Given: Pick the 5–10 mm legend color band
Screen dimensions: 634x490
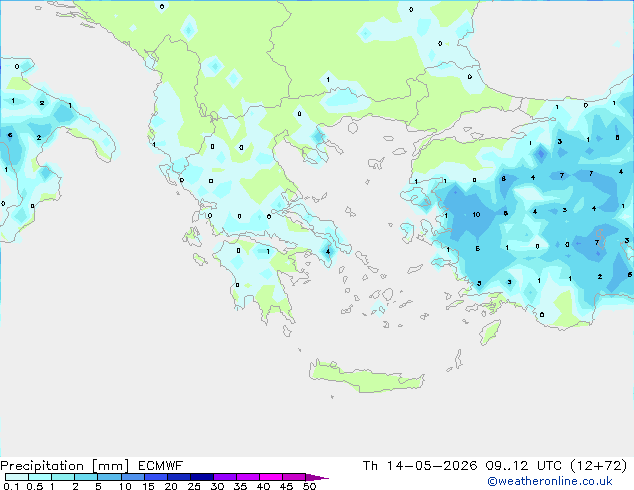Looking at the screenshot, I should click(x=109, y=477).
